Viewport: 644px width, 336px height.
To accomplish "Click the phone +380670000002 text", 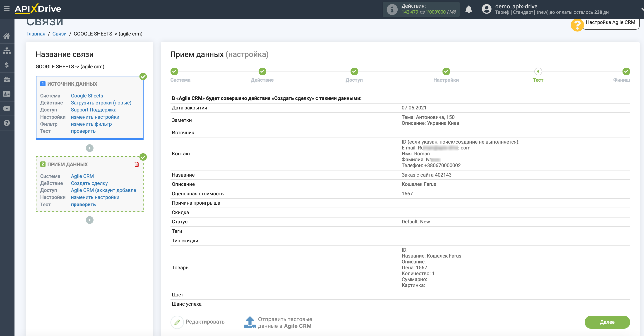I will (431, 166).
